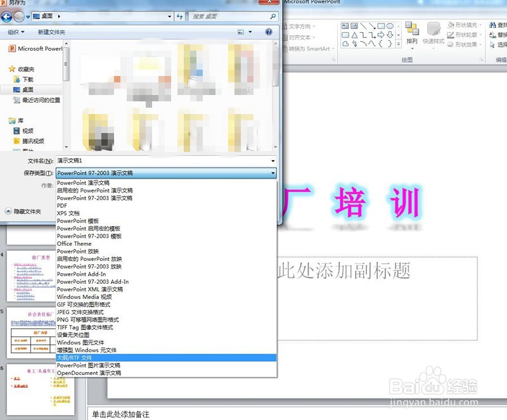
Task: Click the Back arrow in the Save As dialog
Action: tap(6, 16)
